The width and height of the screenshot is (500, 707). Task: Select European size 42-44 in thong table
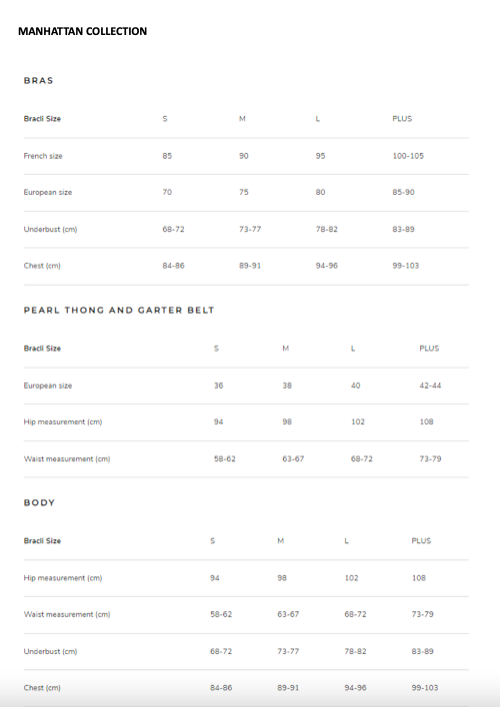430,386
